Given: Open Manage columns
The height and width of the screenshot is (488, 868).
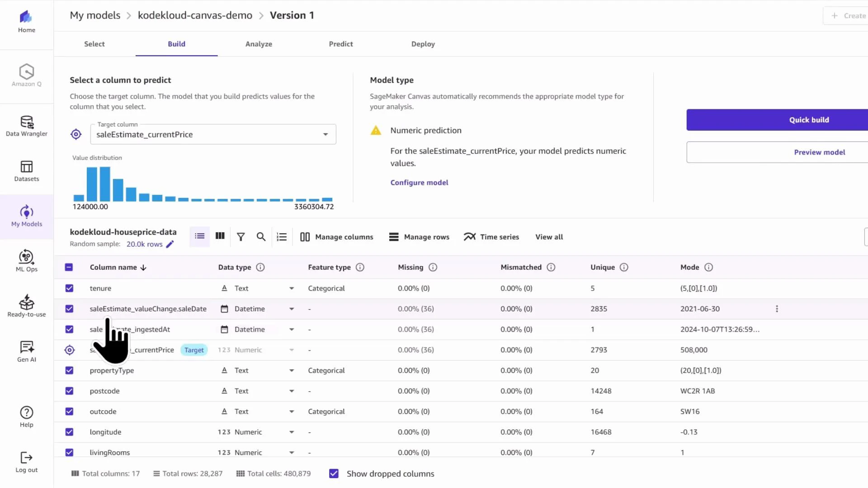Looking at the screenshot, I should click(x=336, y=236).
